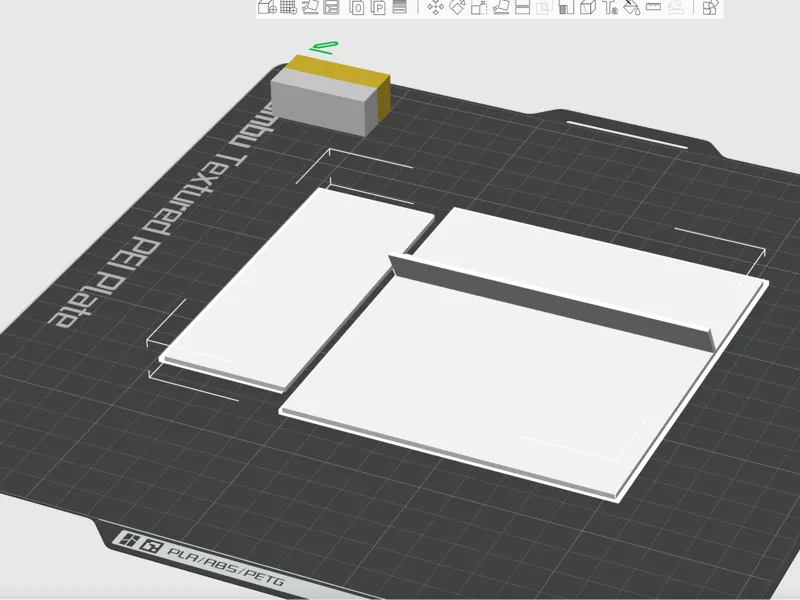The image size is (800, 600).
Task: Select the Move tool
Action: click(x=435, y=7)
